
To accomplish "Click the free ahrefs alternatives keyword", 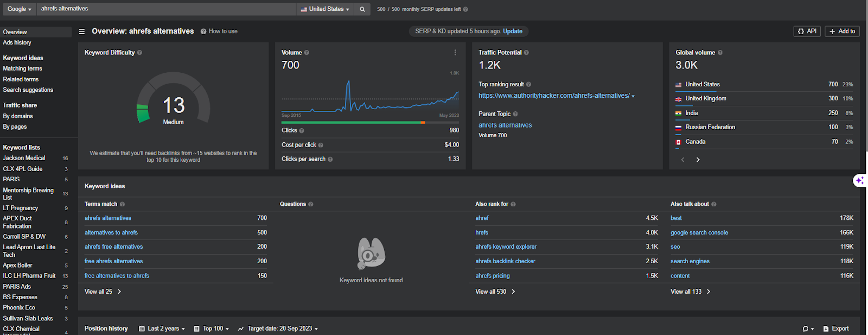I will click(x=114, y=262).
